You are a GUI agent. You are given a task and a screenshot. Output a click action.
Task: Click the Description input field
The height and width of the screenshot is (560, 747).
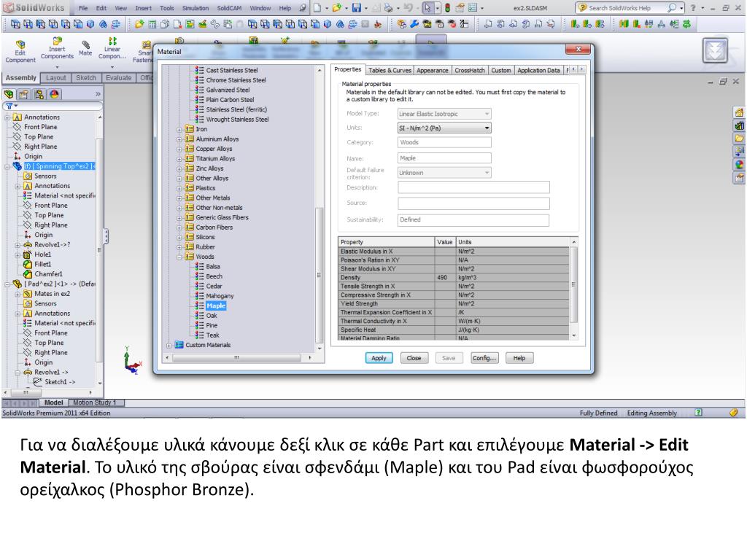pos(473,187)
